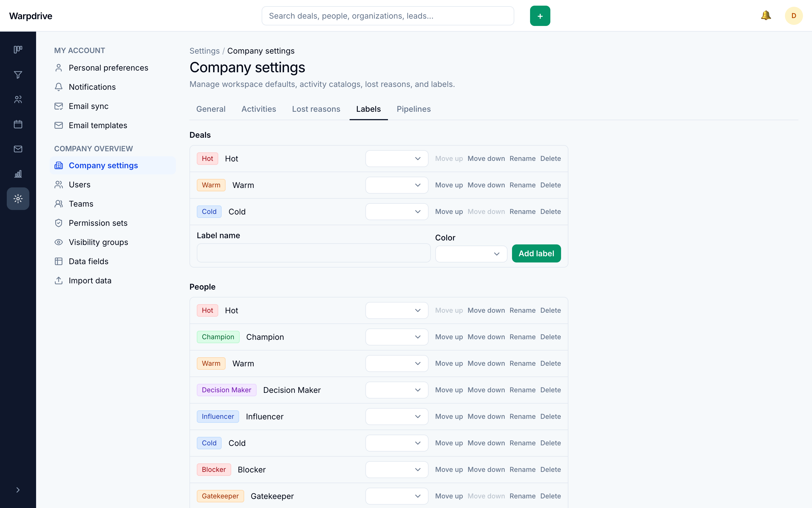Click the people icon beside Users
This screenshot has height=508, width=812.
click(x=59, y=185)
